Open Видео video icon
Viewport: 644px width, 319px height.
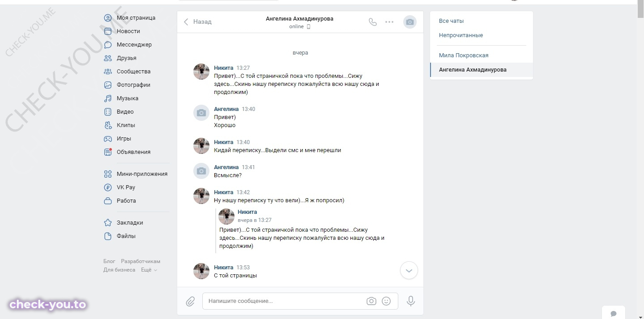108,112
